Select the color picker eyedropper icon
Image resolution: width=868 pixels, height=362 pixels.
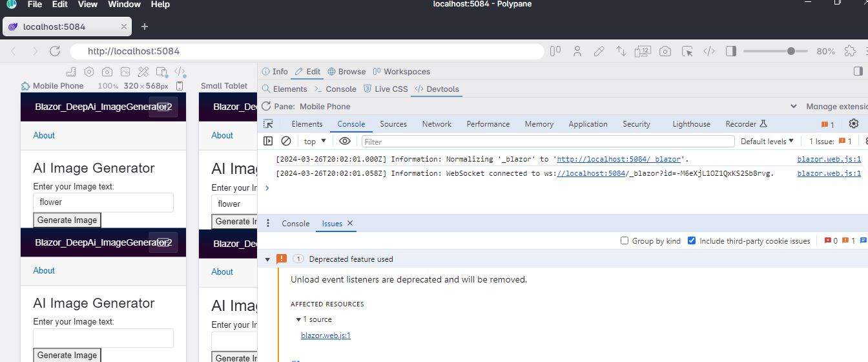(599, 51)
